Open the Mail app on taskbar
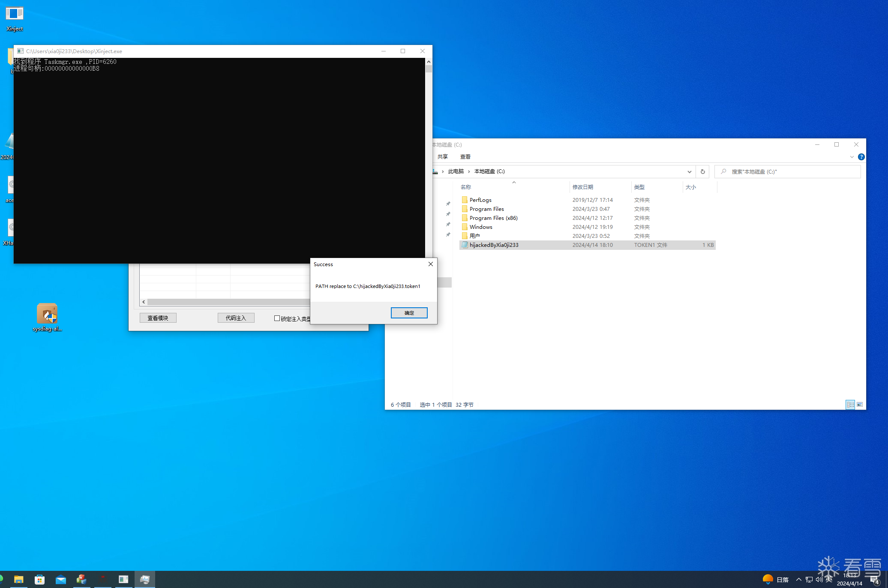 click(x=61, y=579)
